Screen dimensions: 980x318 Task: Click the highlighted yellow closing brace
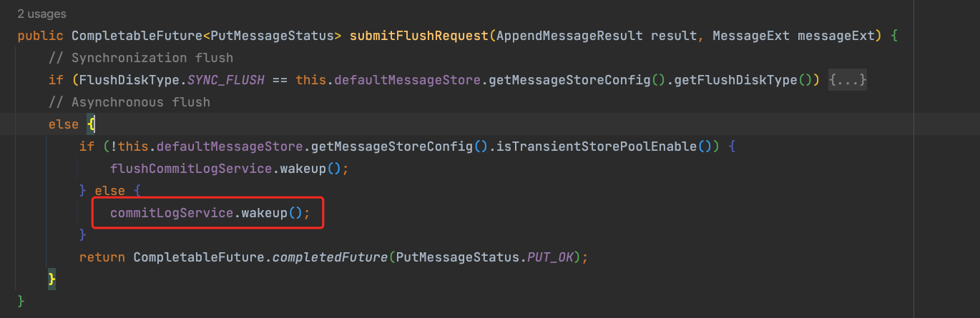(x=52, y=279)
